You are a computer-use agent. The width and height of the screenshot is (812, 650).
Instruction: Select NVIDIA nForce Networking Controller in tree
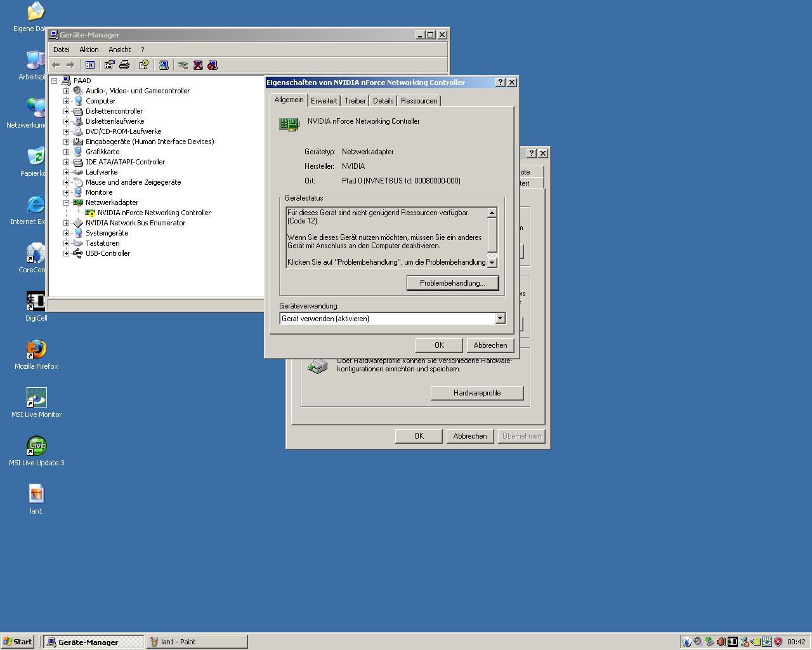tap(154, 213)
